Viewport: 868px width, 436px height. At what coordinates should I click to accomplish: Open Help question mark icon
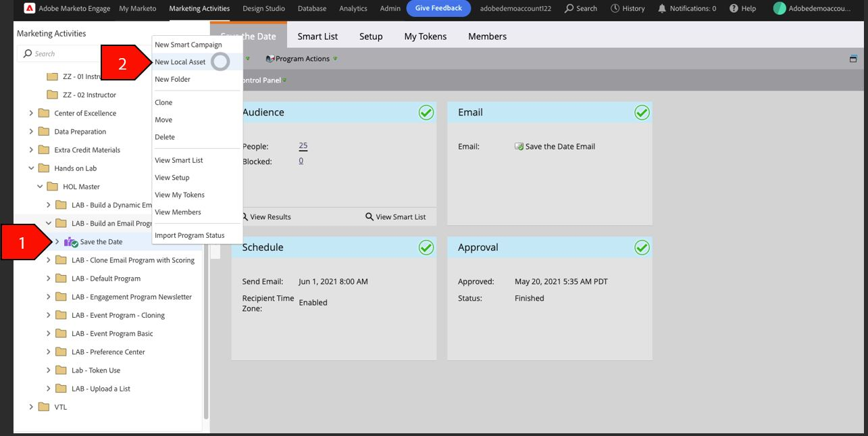tap(734, 9)
